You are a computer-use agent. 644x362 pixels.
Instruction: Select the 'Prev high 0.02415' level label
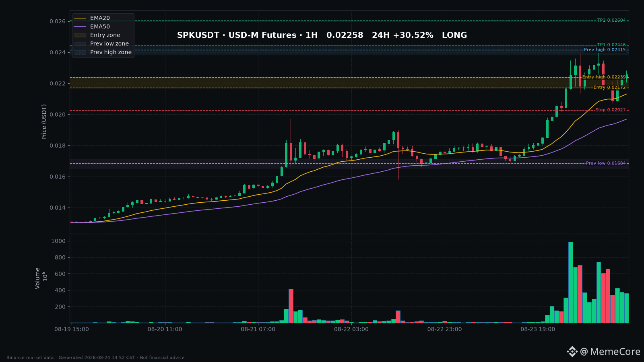tap(605, 50)
